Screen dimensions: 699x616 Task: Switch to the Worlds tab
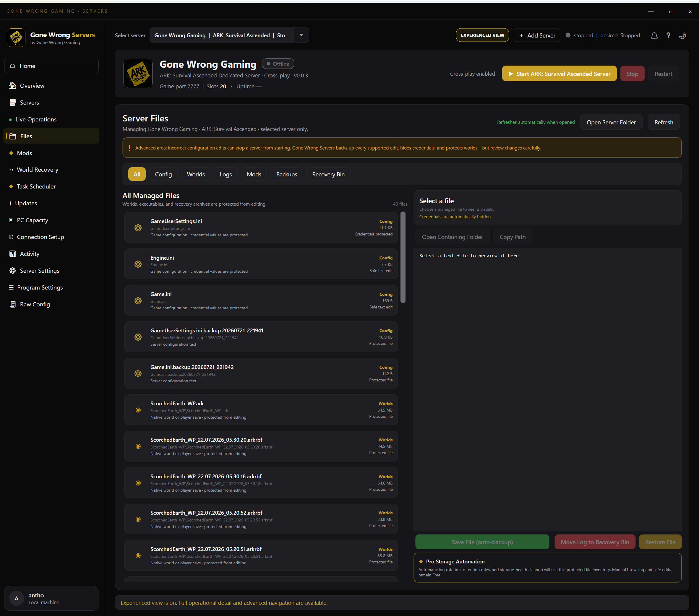(196, 174)
